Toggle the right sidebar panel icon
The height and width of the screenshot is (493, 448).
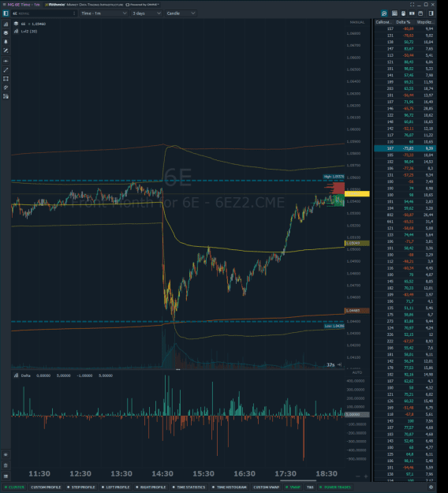(431, 13)
